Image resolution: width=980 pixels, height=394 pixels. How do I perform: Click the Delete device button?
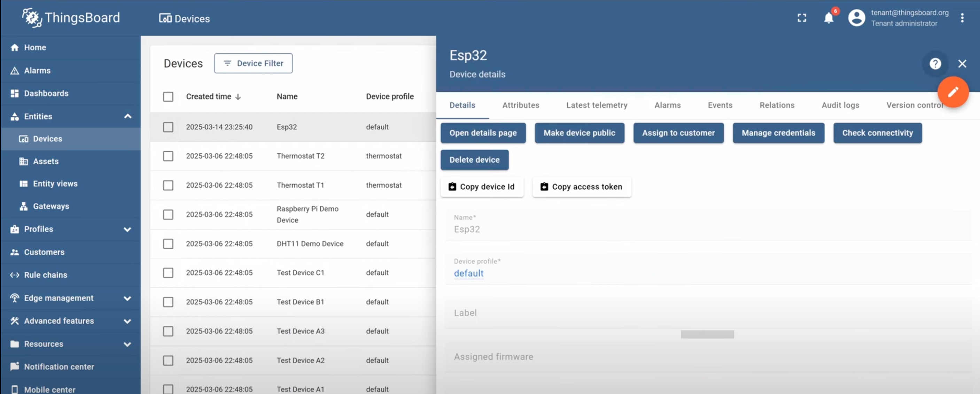474,160
